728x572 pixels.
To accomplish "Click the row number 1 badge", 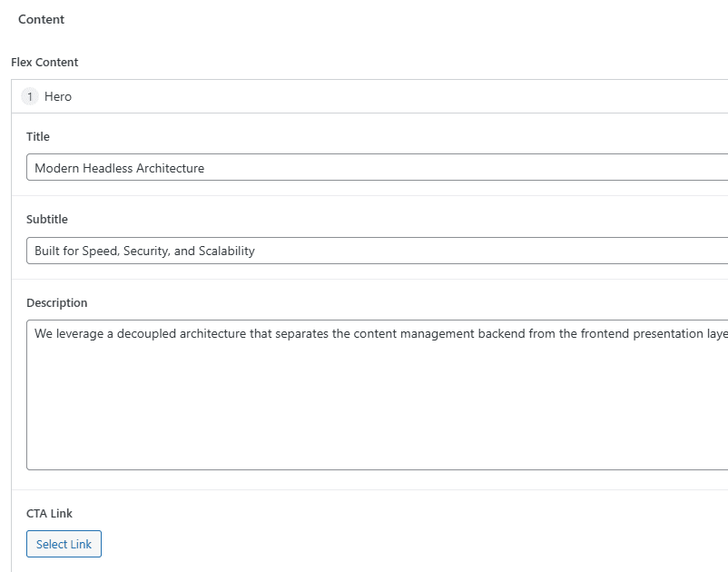I will (30, 96).
